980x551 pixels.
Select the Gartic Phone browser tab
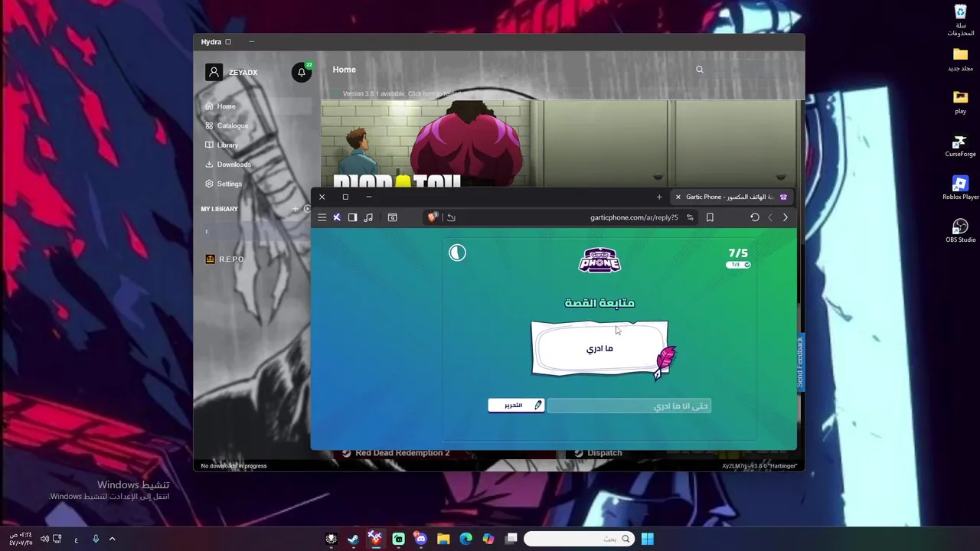click(x=731, y=197)
